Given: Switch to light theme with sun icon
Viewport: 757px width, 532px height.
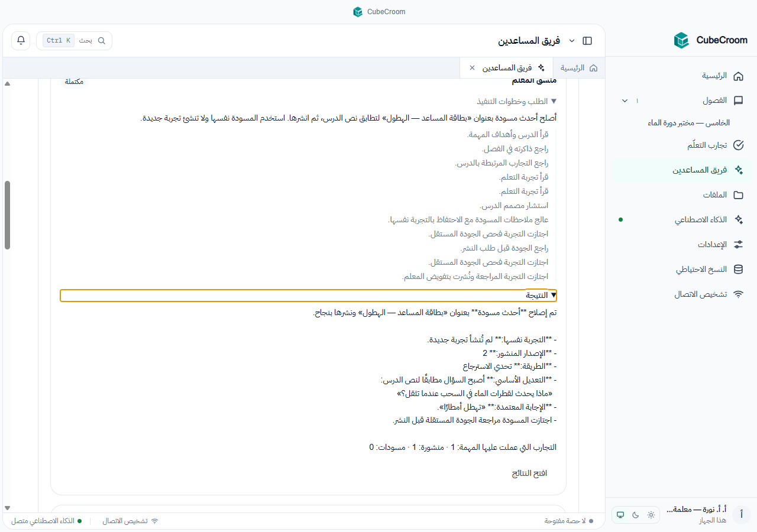Looking at the screenshot, I should click(x=651, y=515).
